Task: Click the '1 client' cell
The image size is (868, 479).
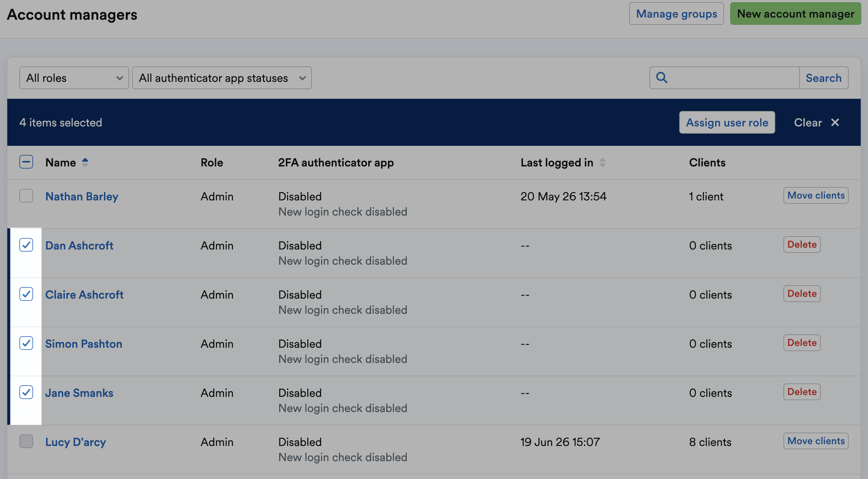Action: pyautogui.click(x=706, y=196)
